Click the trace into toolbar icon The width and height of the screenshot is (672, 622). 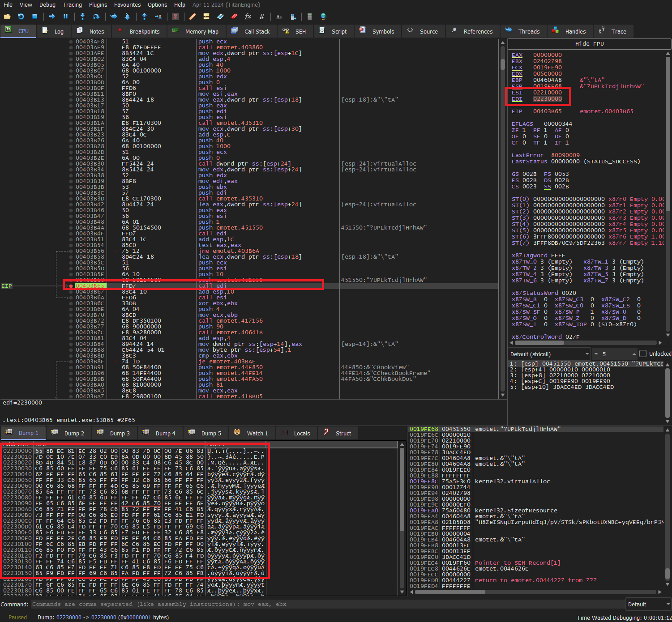[113, 17]
